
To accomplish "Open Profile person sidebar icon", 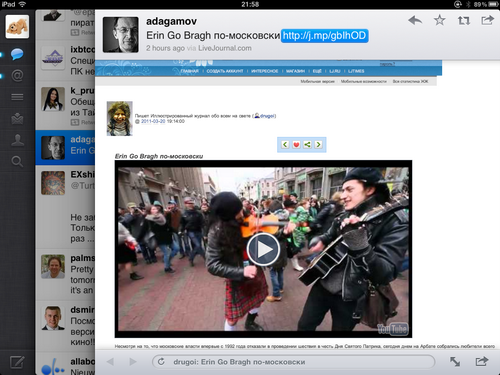I will click(17, 140).
